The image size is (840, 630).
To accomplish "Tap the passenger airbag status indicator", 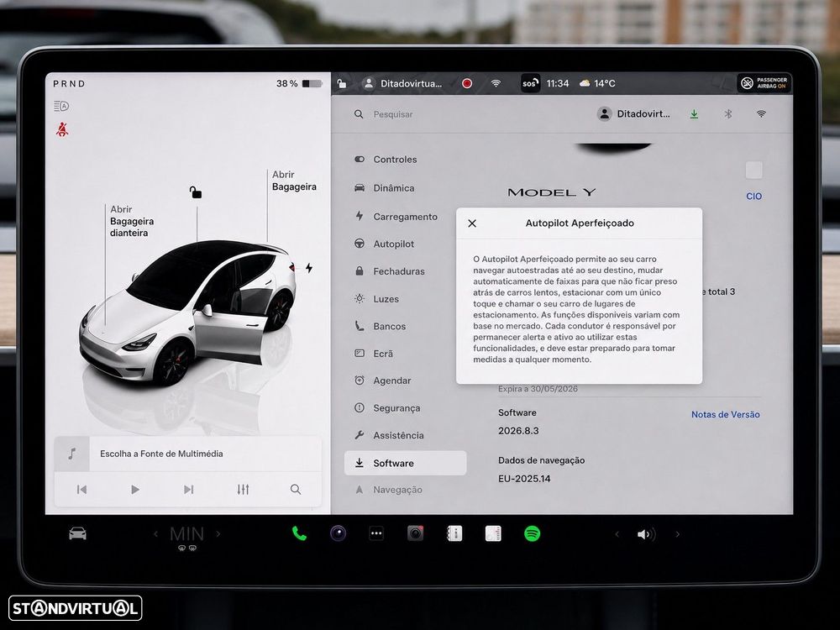I will tap(764, 83).
